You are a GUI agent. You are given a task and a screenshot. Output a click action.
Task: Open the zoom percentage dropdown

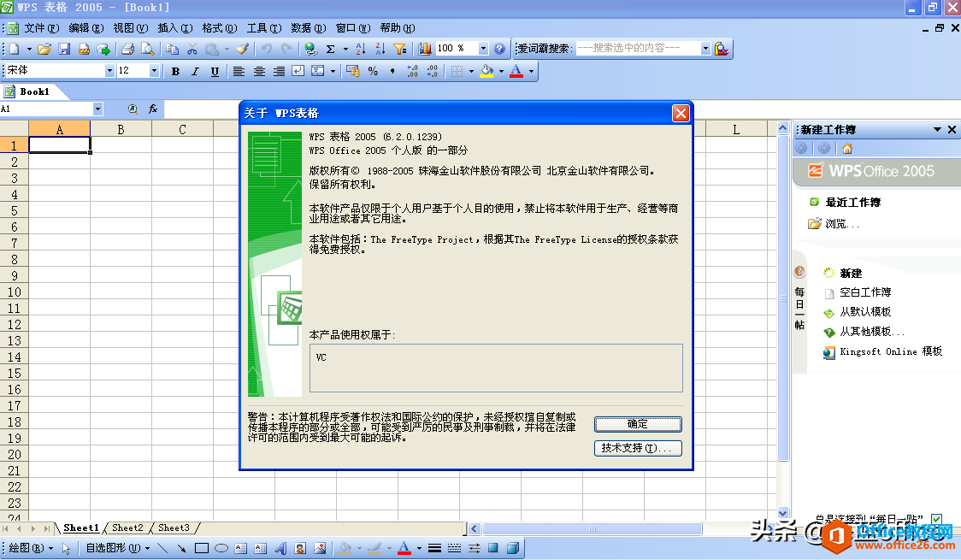tap(483, 49)
